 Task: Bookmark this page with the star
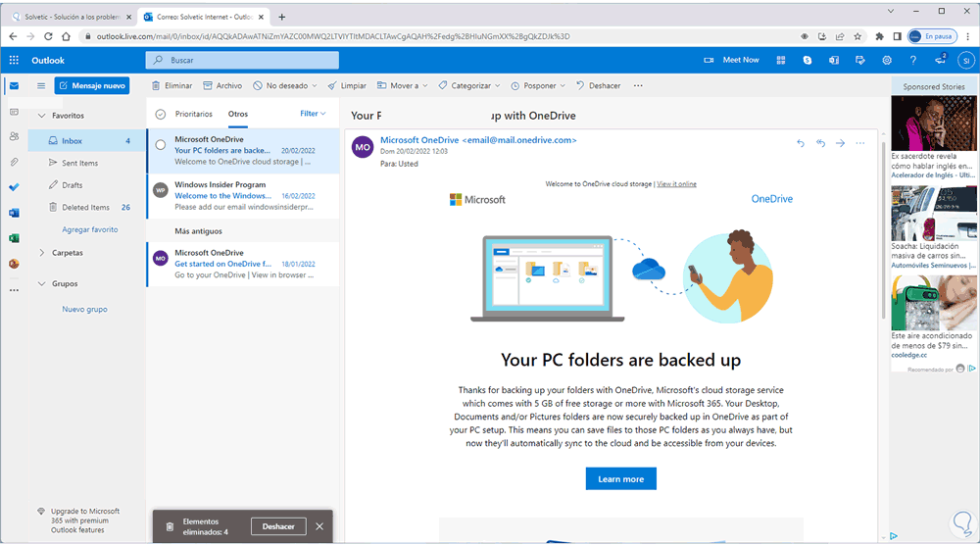[857, 36]
